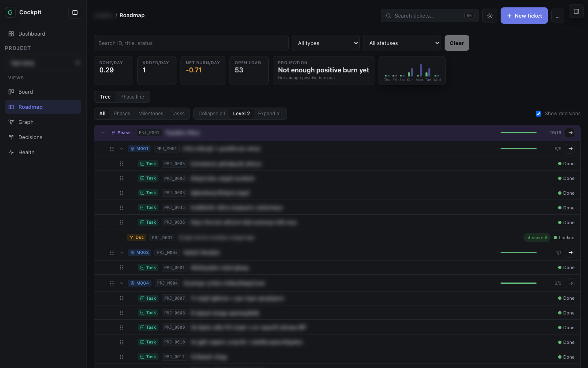
Task: Grab the drag handle for PRJ_0005
Action: pyautogui.click(x=122, y=164)
